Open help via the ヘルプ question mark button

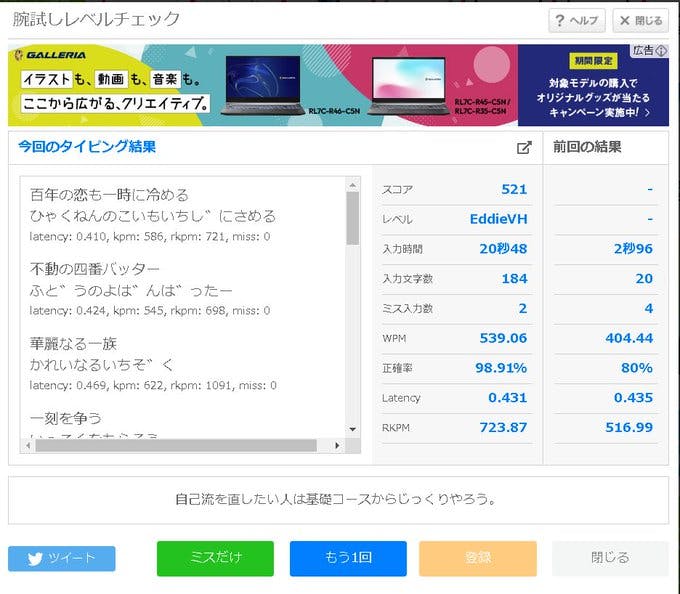[x=576, y=20]
